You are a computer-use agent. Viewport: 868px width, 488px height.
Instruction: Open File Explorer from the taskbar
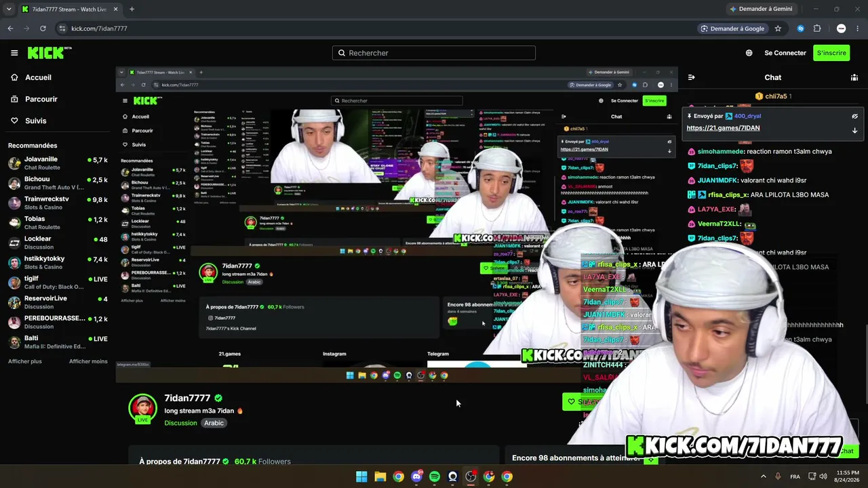click(380, 476)
